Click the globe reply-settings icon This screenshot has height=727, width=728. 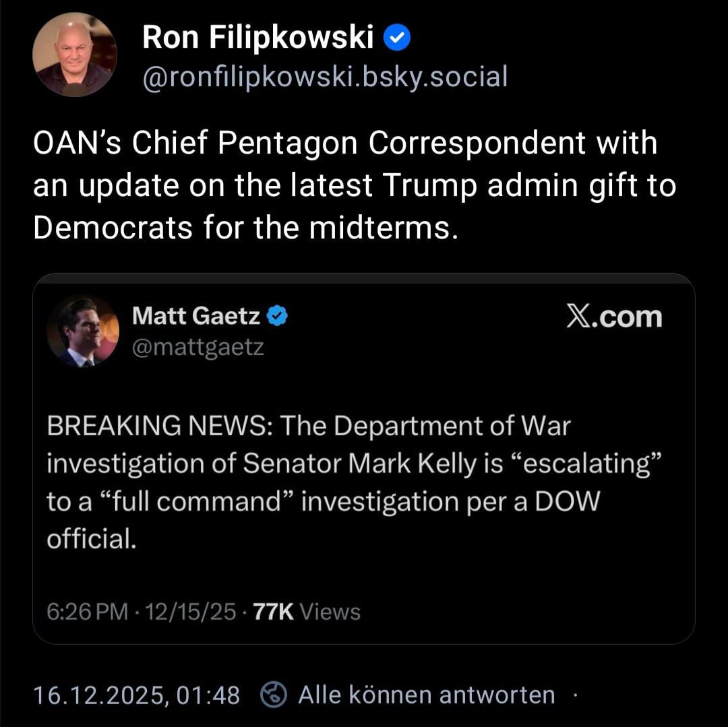point(274,695)
